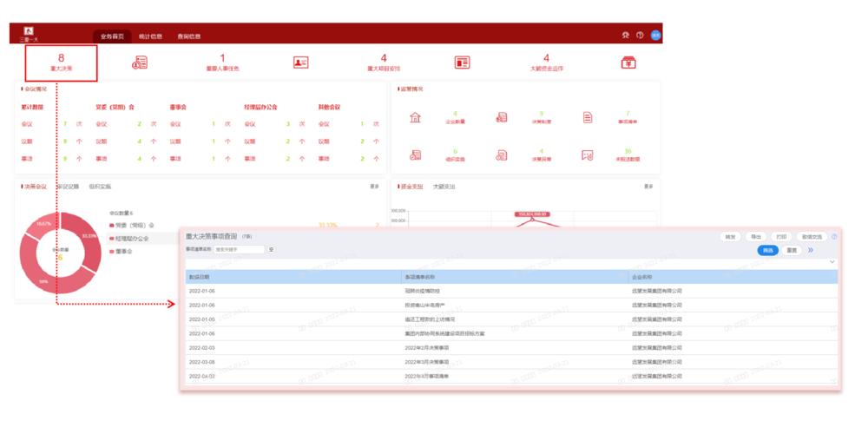This screenshot has height=434, width=868.
Task: Expand the collapse chevron above the table header
Action: pos(832,262)
